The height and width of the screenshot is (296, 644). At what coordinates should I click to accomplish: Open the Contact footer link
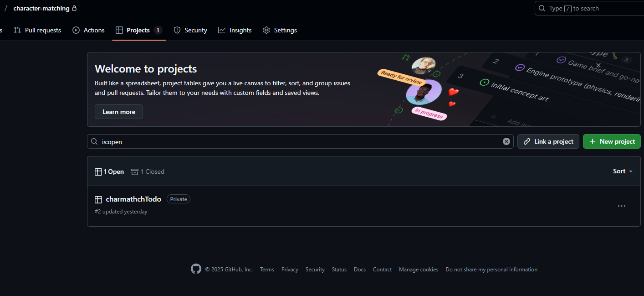(x=382, y=270)
